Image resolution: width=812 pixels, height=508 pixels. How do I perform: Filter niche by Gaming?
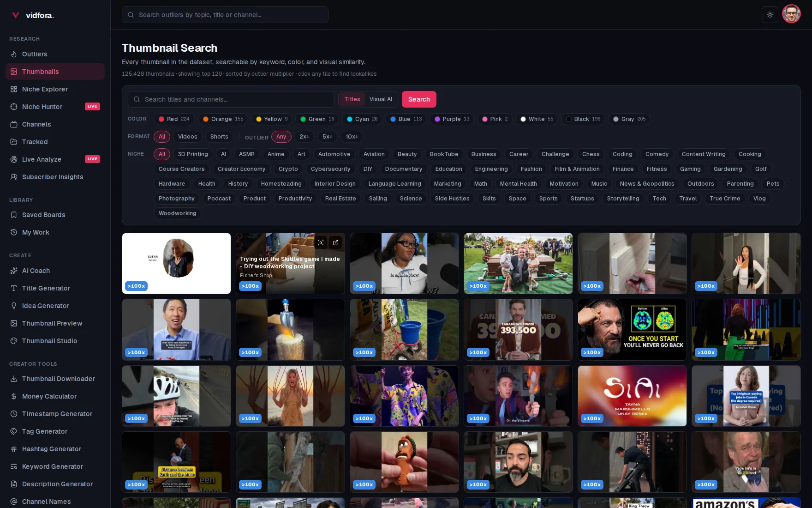(690, 169)
